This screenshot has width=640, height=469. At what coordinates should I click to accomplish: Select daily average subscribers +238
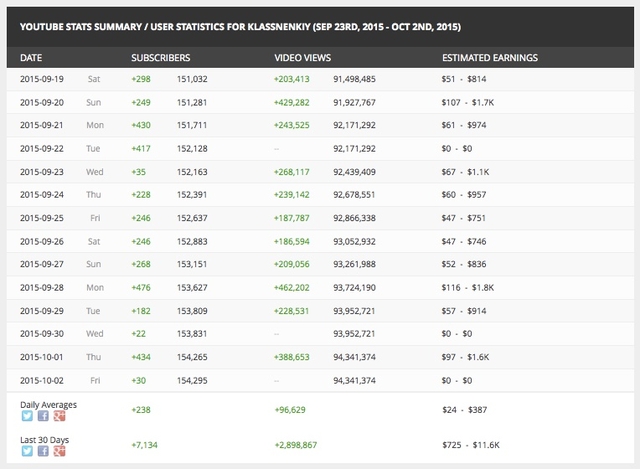[141, 410]
